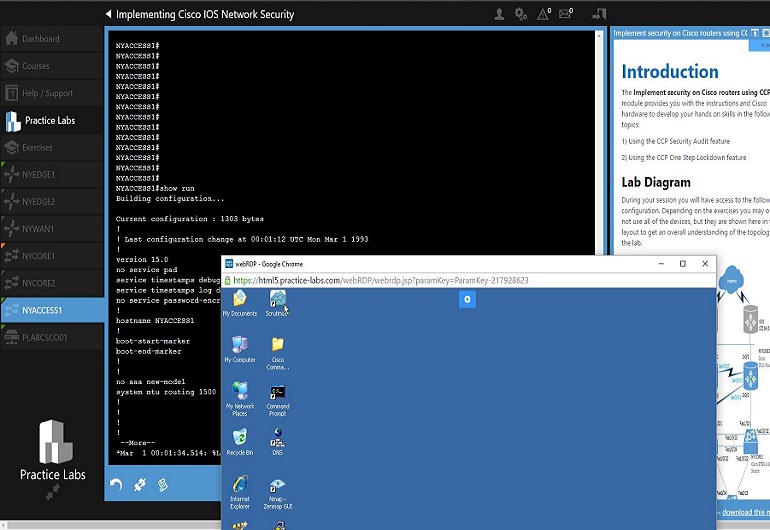Open the alerts warning triangle icon
This screenshot has height=530, width=770.
tap(544, 14)
